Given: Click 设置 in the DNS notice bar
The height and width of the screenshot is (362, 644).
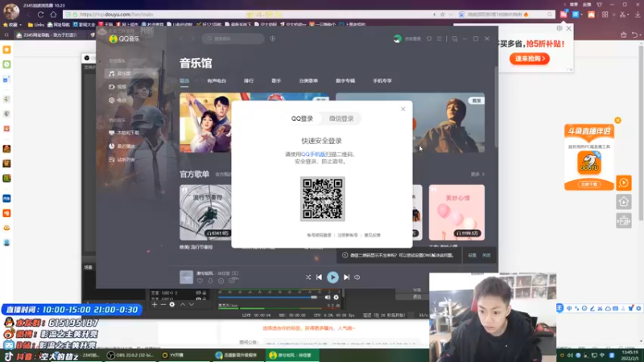Looking at the screenshot, I should (x=473, y=255).
